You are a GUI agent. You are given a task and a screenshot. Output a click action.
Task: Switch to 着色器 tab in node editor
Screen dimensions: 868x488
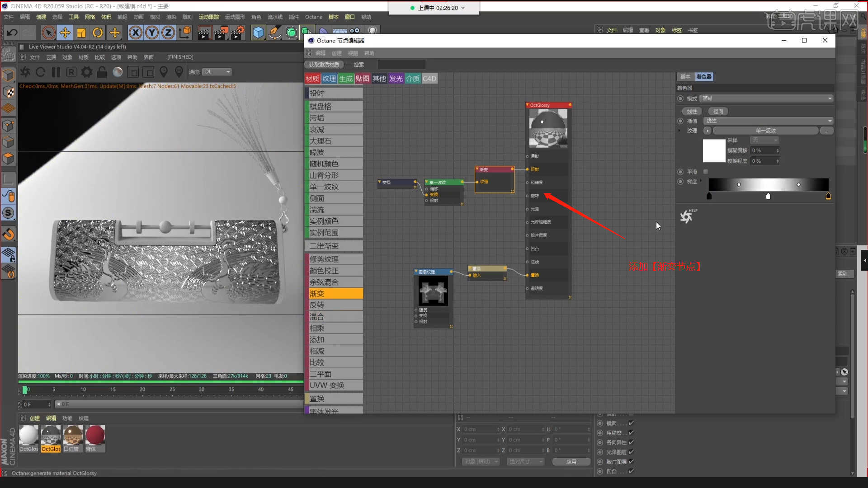click(704, 77)
